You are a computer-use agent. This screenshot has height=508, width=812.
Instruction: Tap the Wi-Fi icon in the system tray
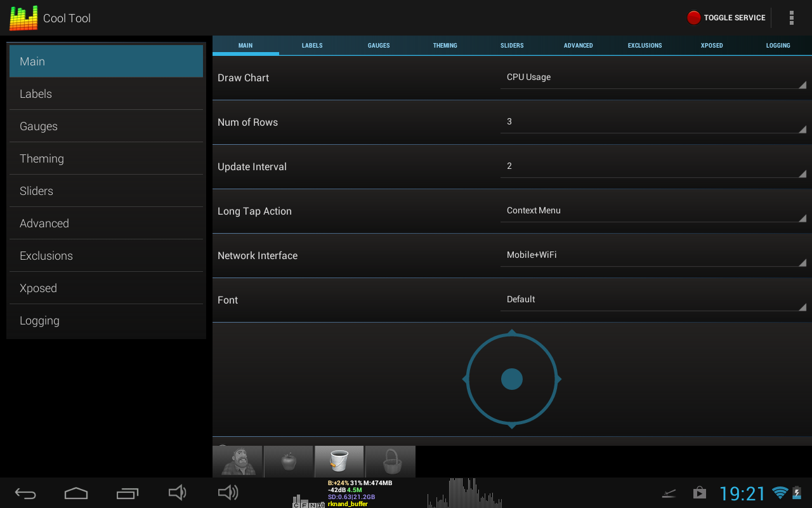(780, 493)
